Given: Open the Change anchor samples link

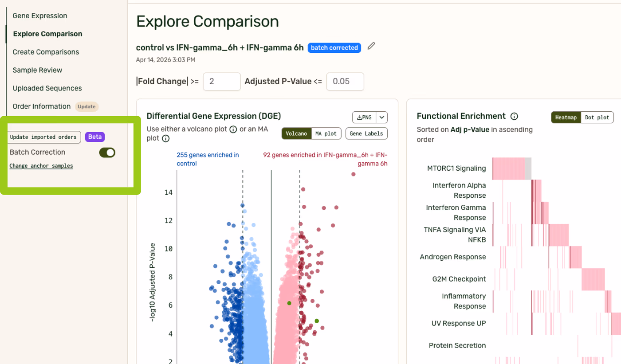Looking at the screenshot, I should pos(41,166).
